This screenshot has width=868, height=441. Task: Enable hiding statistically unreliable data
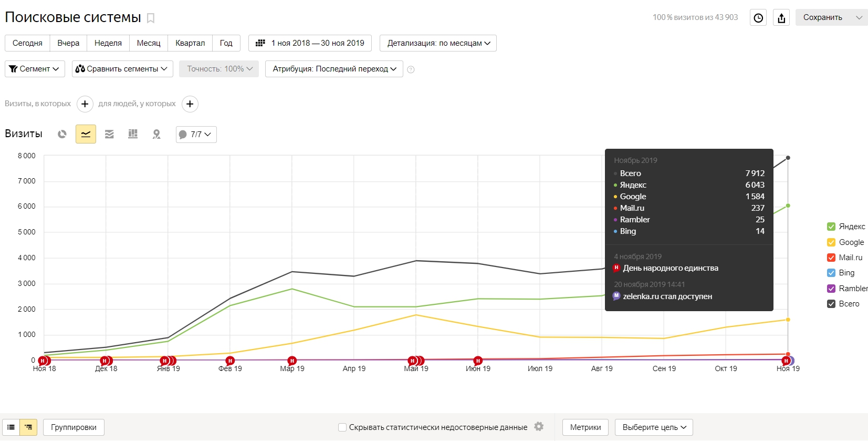coord(342,427)
